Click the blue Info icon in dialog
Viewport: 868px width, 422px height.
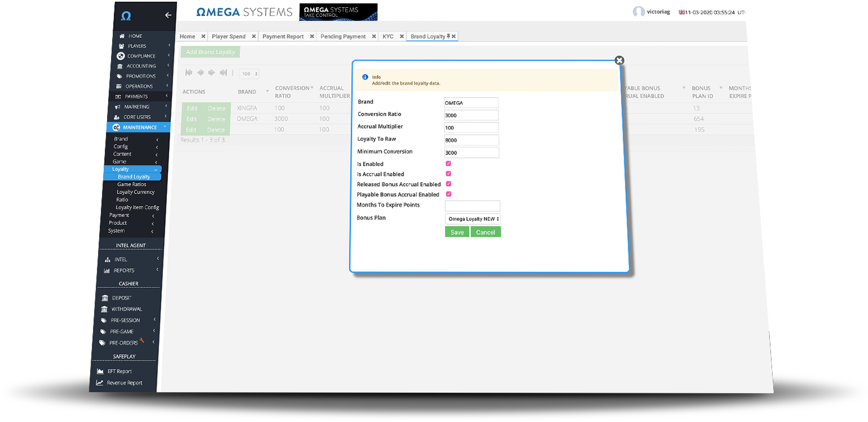click(x=365, y=77)
